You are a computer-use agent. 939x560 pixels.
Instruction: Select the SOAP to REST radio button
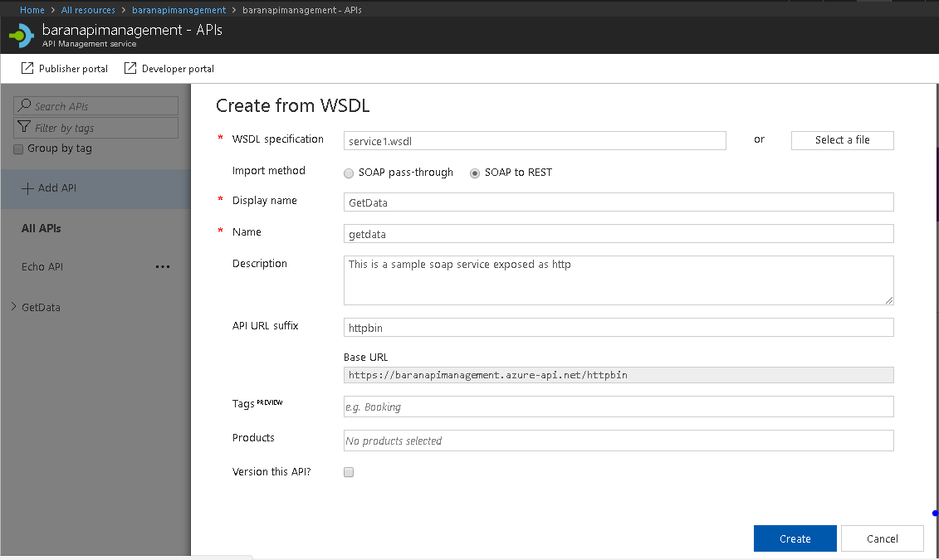click(475, 173)
